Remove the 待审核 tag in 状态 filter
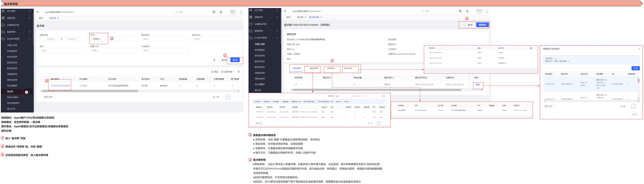The height and width of the screenshot is (184, 644). 100,39
